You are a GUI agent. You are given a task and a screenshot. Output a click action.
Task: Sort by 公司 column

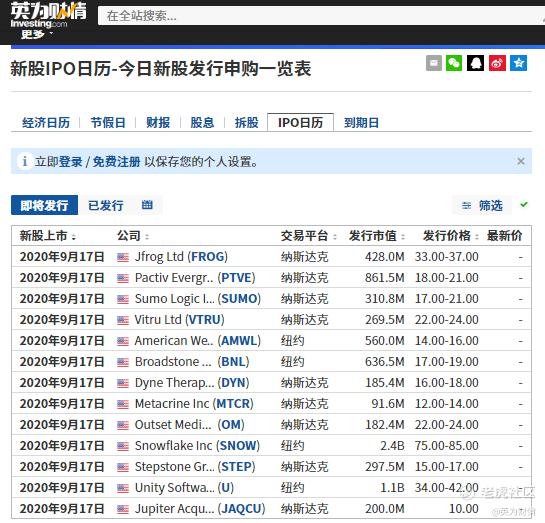(x=133, y=236)
